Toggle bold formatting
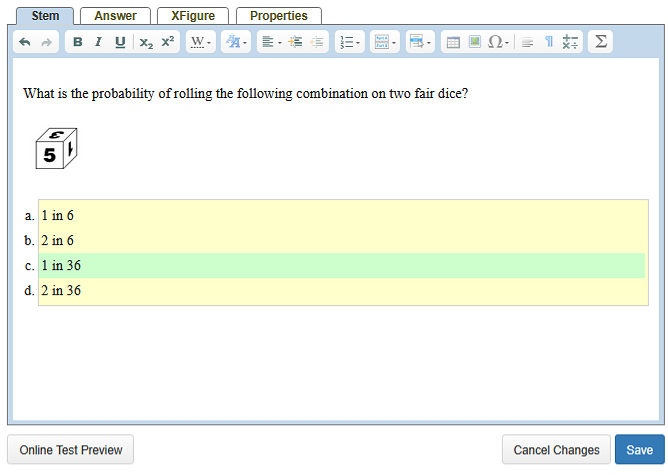 click(x=78, y=42)
